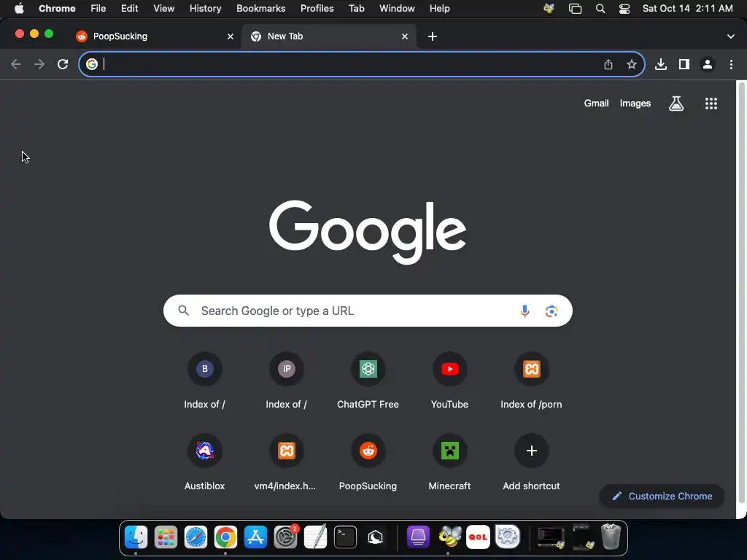Open Chrome's three-dot menu
Image resolution: width=747 pixels, height=560 pixels.
731,64
